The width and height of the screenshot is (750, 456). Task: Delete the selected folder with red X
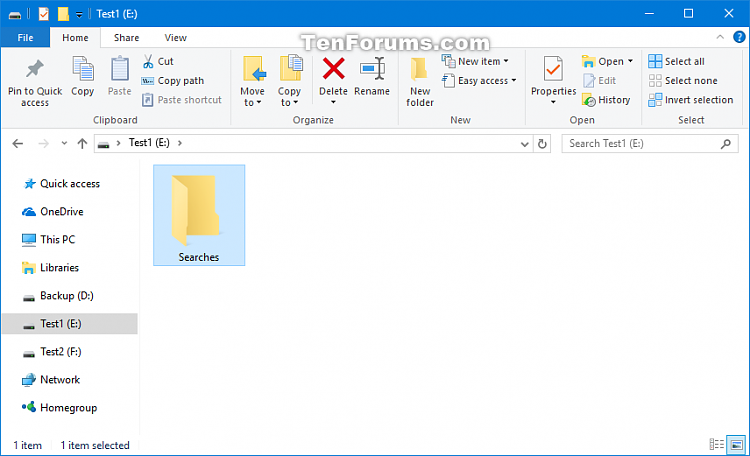(x=333, y=68)
